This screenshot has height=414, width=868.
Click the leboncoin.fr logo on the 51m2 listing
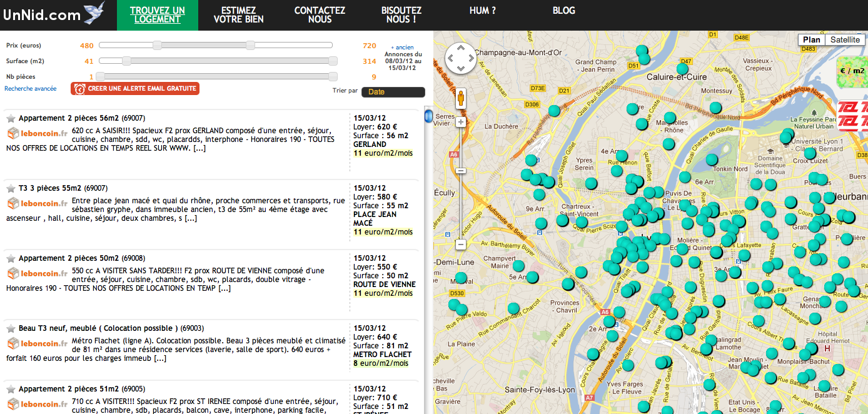[38, 404]
